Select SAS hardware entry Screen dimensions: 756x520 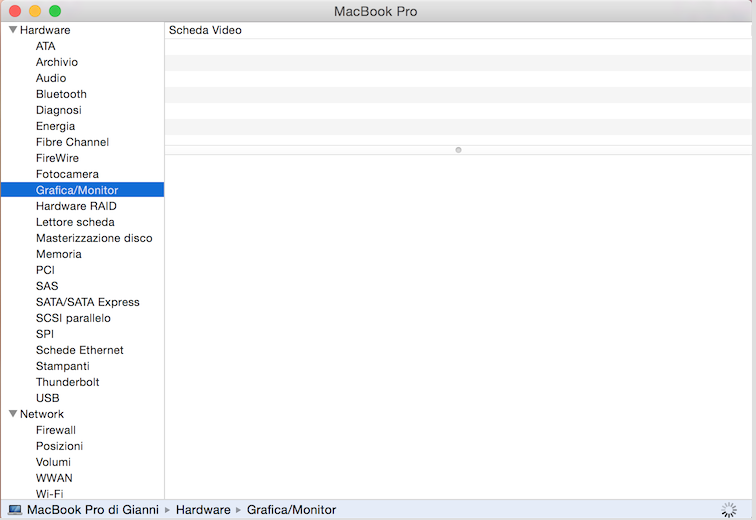pyautogui.click(x=47, y=286)
